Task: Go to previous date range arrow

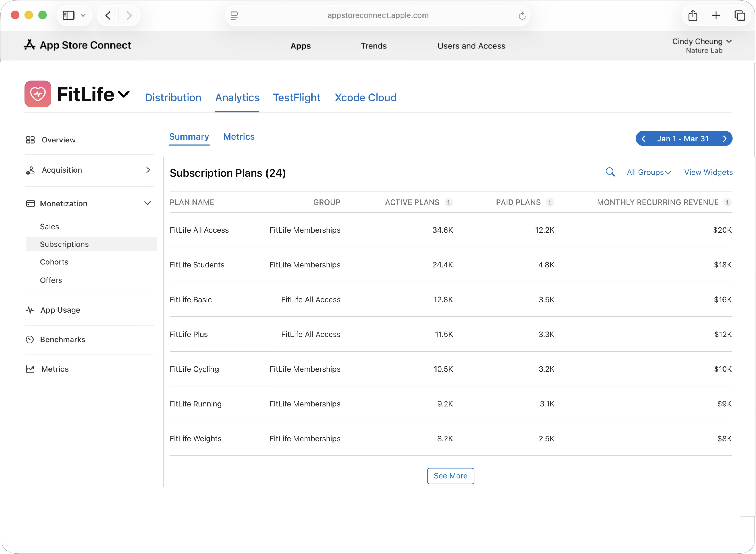Action: (x=643, y=139)
